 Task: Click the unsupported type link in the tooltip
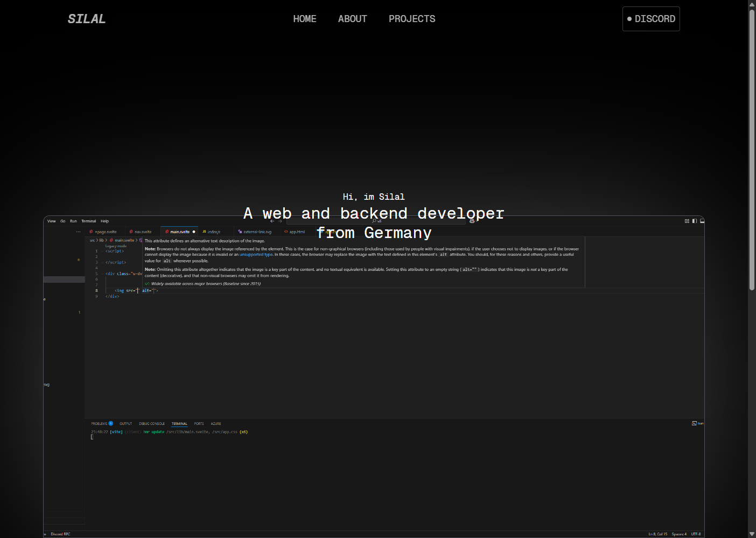(x=256, y=254)
